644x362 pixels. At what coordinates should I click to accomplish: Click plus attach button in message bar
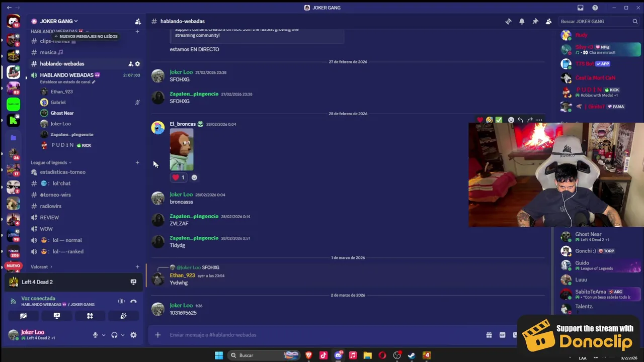click(157, 335)
